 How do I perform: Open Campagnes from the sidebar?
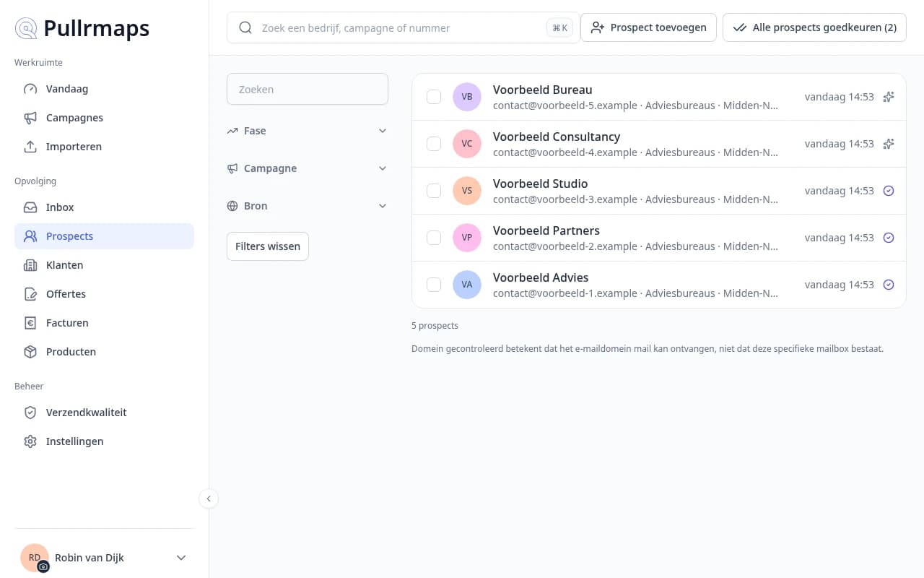(104, 118)
